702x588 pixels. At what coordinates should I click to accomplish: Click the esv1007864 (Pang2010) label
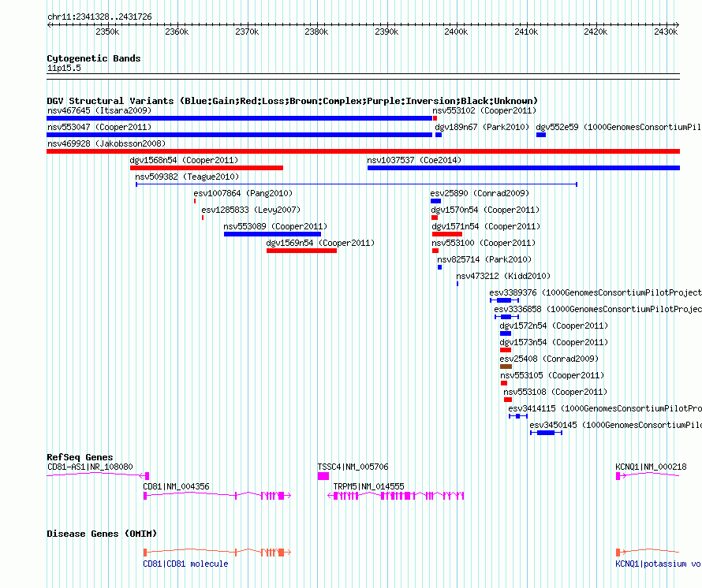(243, 193)
